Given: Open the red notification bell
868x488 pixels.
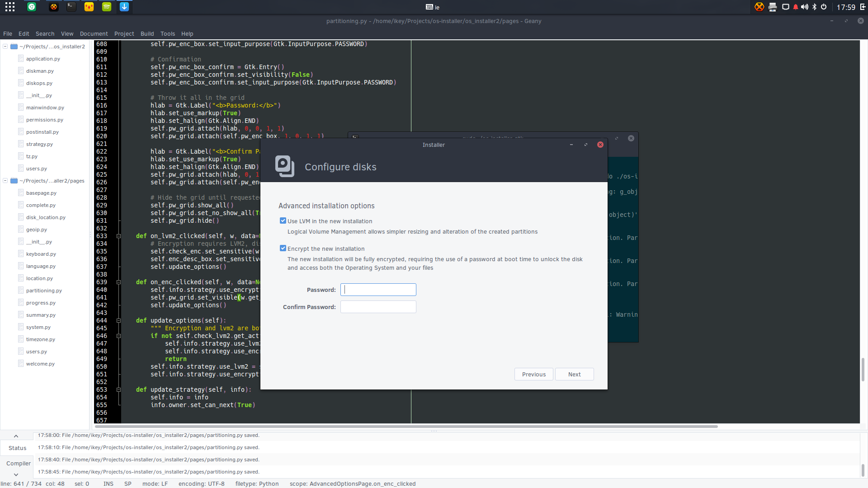Looking at the screenshot, I should tap(796, 7).
